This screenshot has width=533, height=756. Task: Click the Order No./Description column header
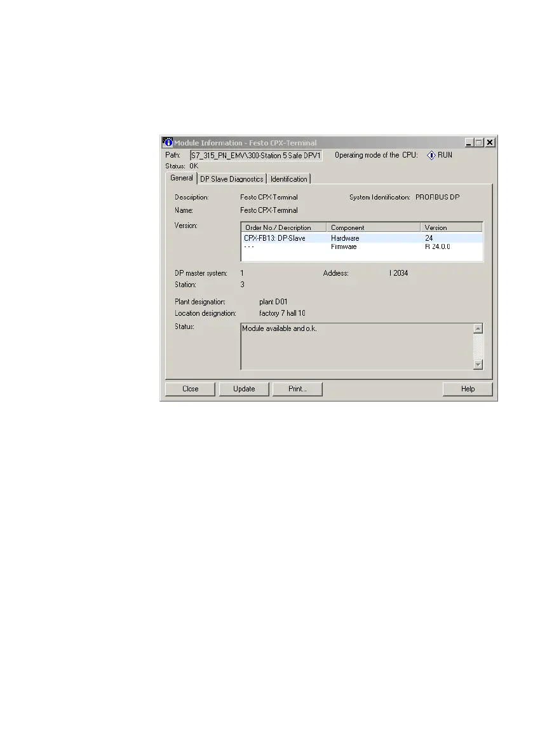[x=284, y=227]
